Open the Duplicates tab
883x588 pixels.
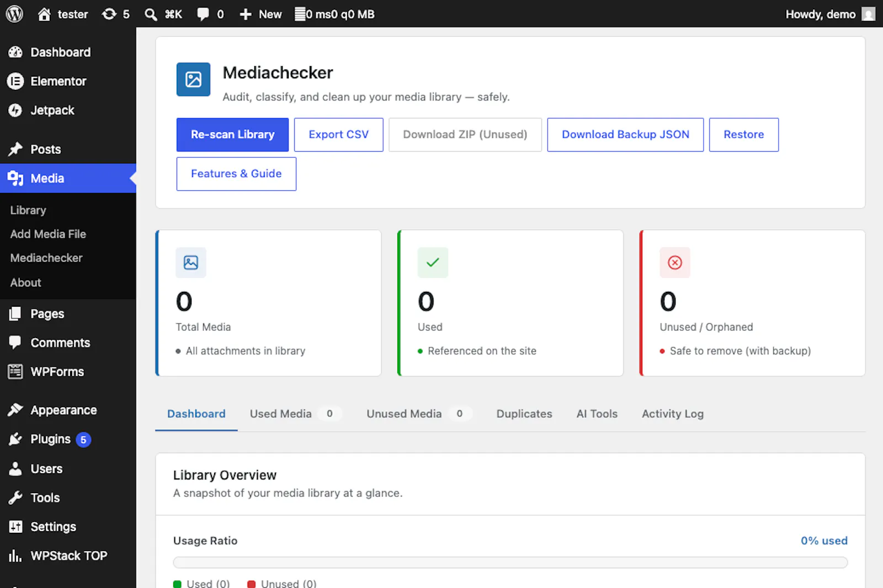click(x=524, y=414)
